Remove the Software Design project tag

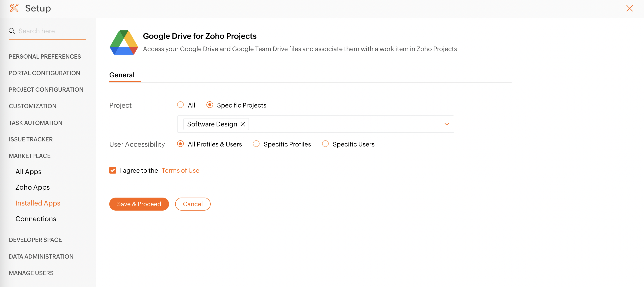tap(243, 124)
